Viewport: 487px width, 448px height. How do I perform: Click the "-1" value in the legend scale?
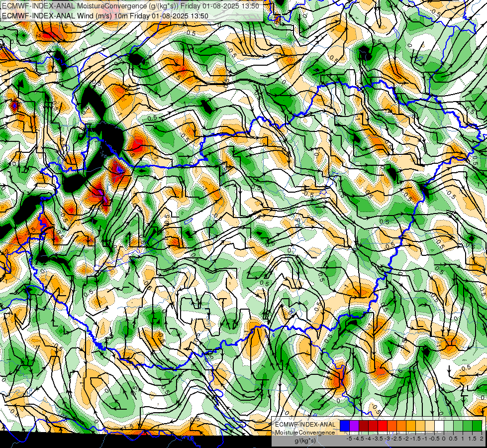[425, 439]
